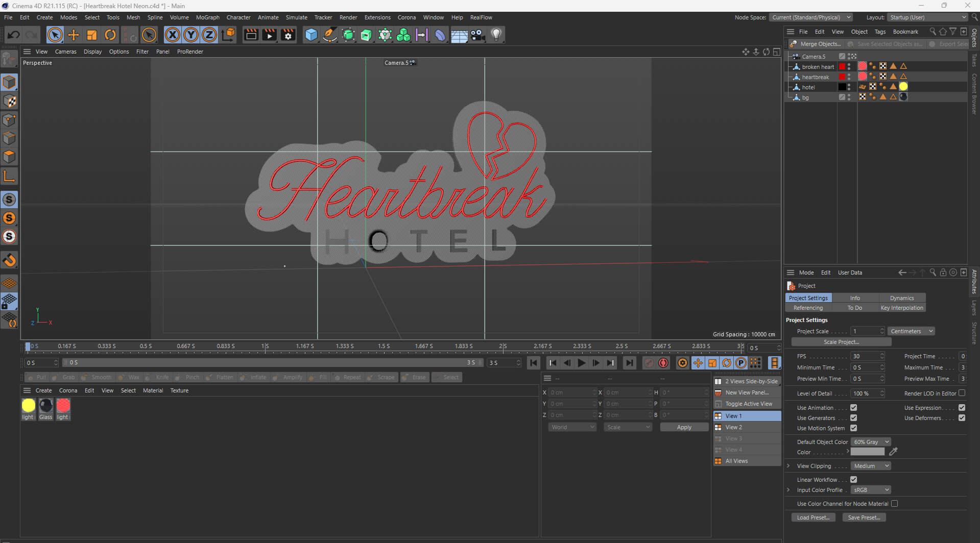Open the Simulate menu
This screenshot has width=980, height=543.
point(296,17)
